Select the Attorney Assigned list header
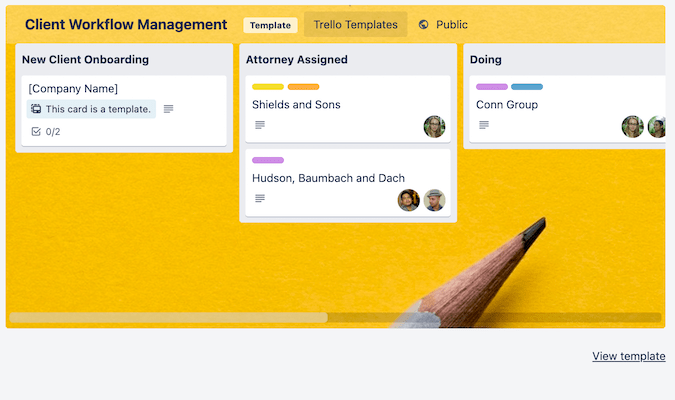 click(x=297, y=59)
